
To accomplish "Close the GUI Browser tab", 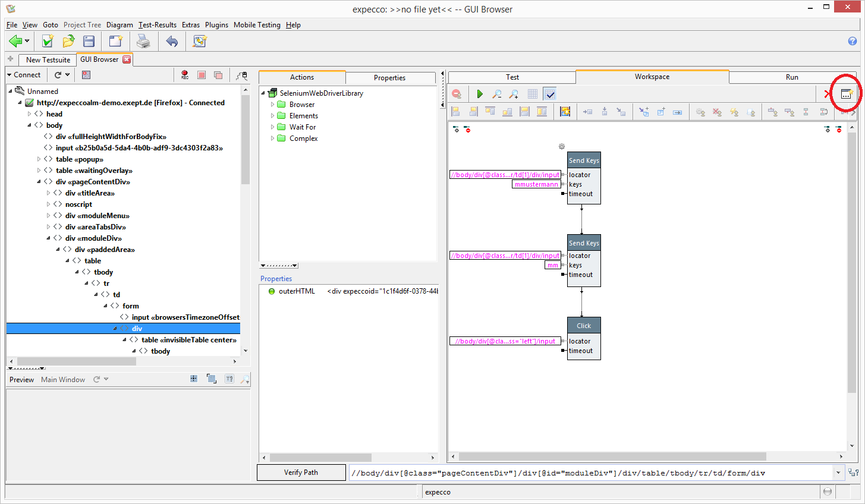I will point(126,59).
